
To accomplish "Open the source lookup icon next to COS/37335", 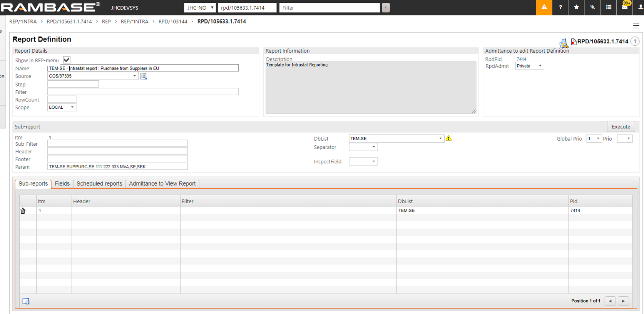I will [144, 76].
